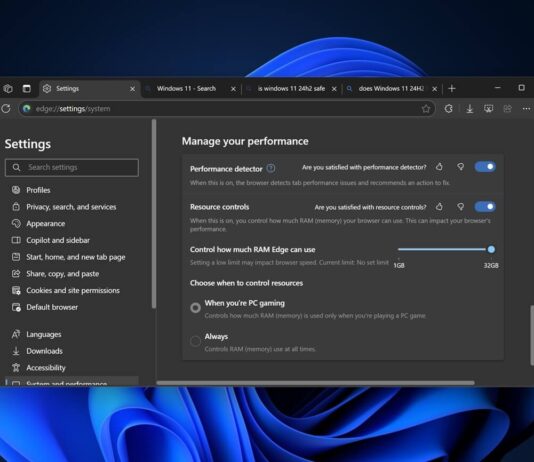Image resolution: width=534 pixels, height=462 pixels.
Task: Switch to 'is windows 11 24h2 safe' tab
Action: [292, 89]
